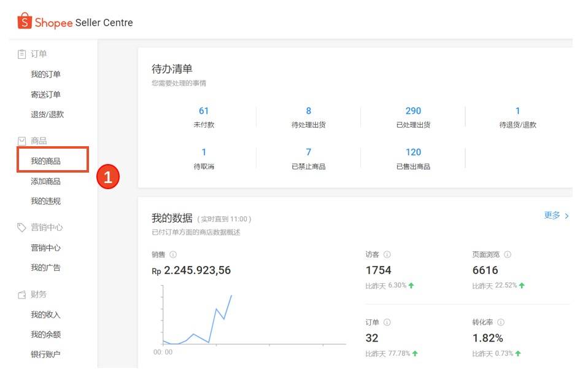Click the info icon beside 访客
The image size is (588, 371).
[387, 255]
